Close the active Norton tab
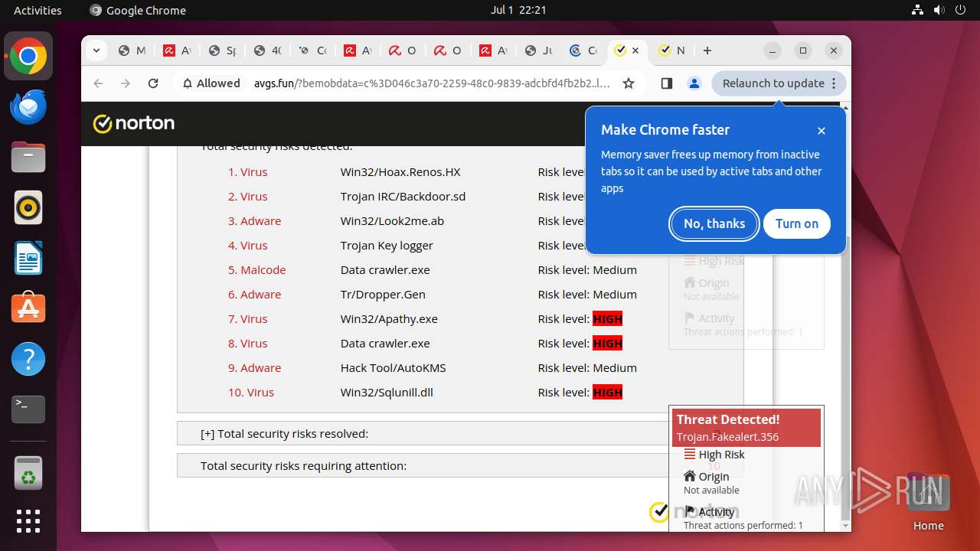Screen dimensions: 980x551 click(635, 51)
